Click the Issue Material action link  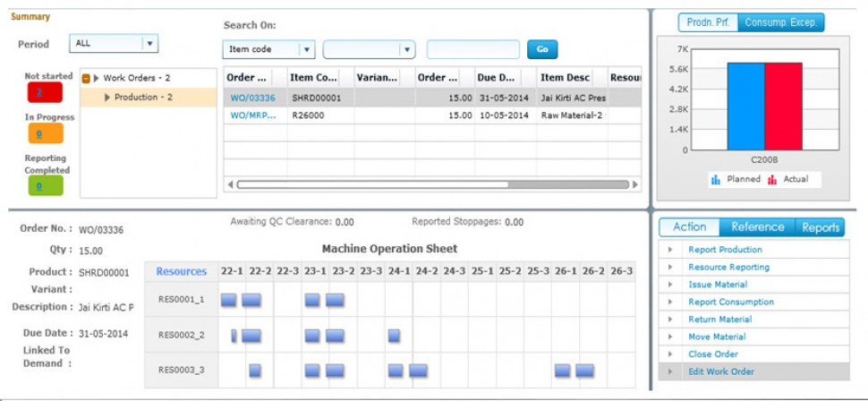(718, 285)
